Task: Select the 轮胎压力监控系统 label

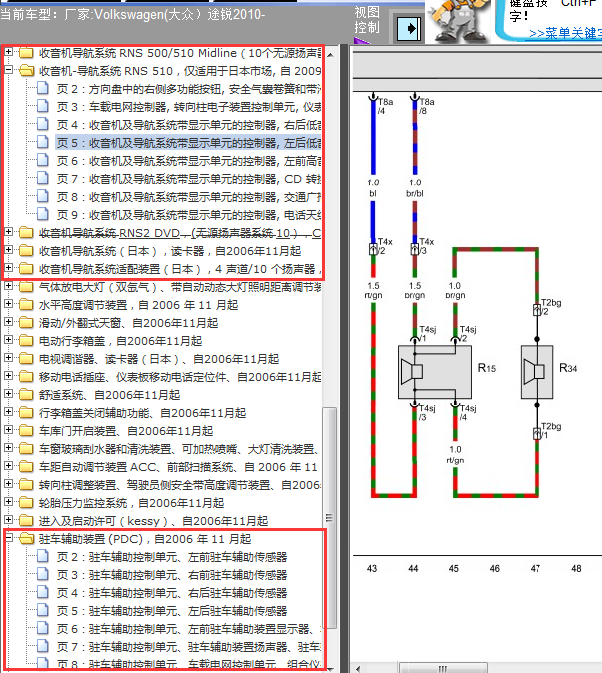Action: coord(131,503)
